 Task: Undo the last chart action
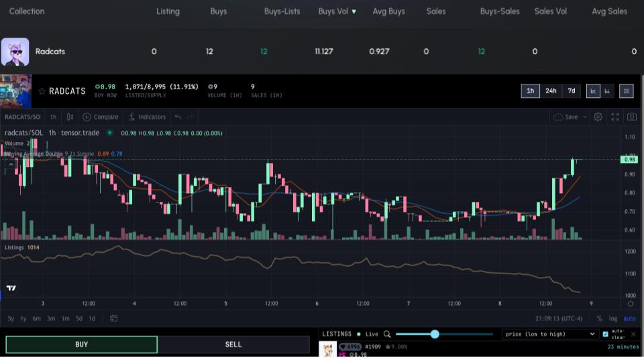pyautogui.click(x=177, y=117)
